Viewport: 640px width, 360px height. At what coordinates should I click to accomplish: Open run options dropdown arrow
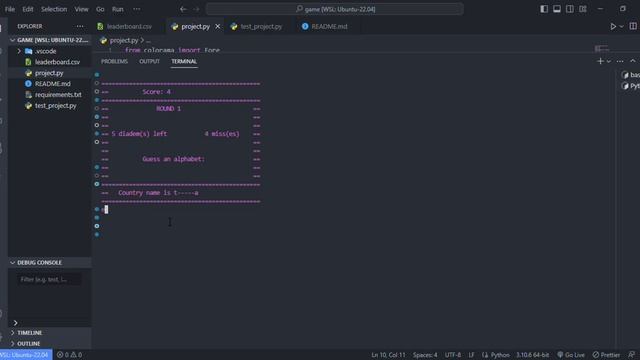pyautogui.click(x=622, y=27)
